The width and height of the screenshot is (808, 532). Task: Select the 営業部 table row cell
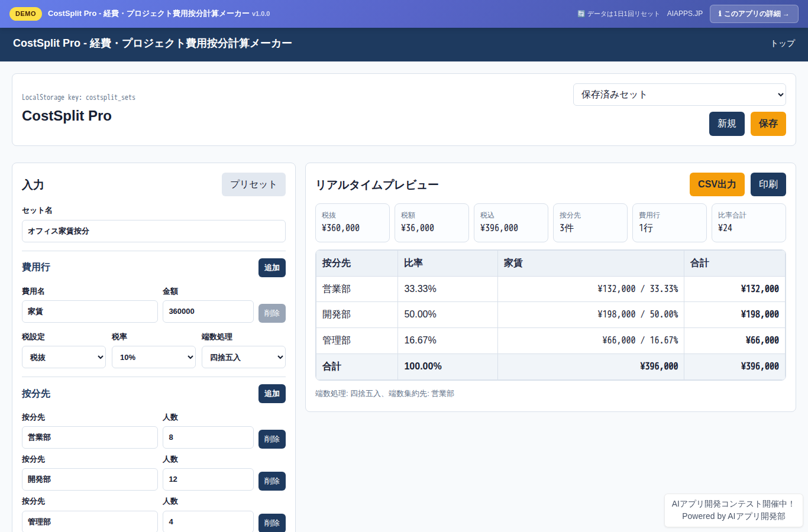point(357,289)
